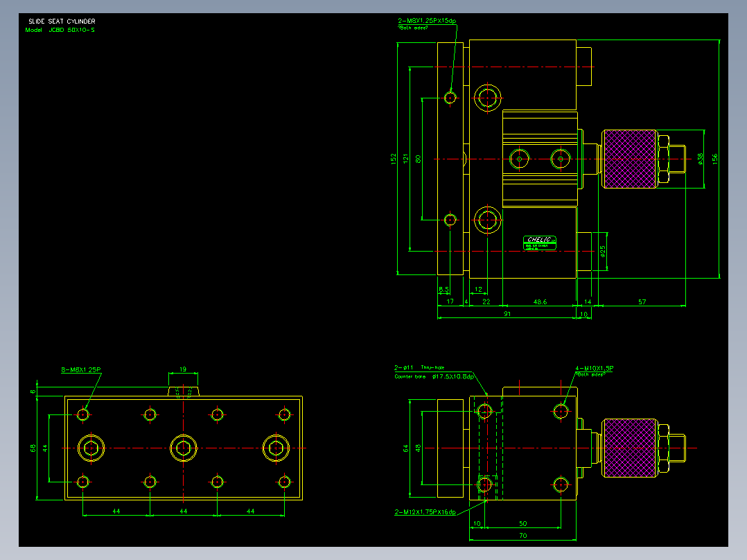Screen dimensions: 747x560
Task: Click the 19 width dimension above plate
Action: [x=183, y=369]
